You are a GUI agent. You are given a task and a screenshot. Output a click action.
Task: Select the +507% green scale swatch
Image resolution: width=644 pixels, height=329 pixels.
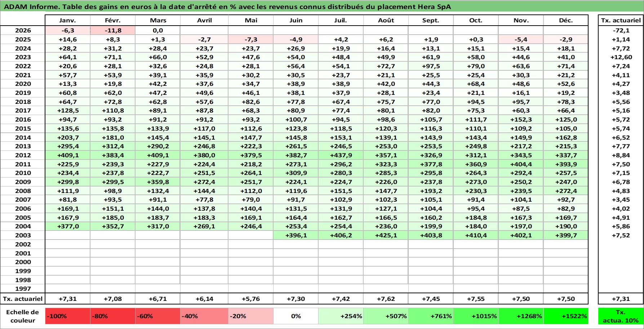pos(386,316)
